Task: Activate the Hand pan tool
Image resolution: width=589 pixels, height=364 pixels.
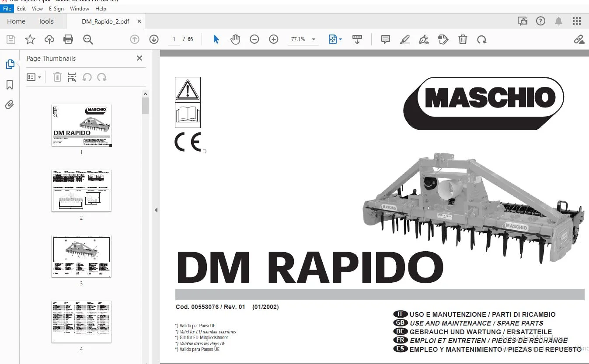Action: click(x=235, y=39)
